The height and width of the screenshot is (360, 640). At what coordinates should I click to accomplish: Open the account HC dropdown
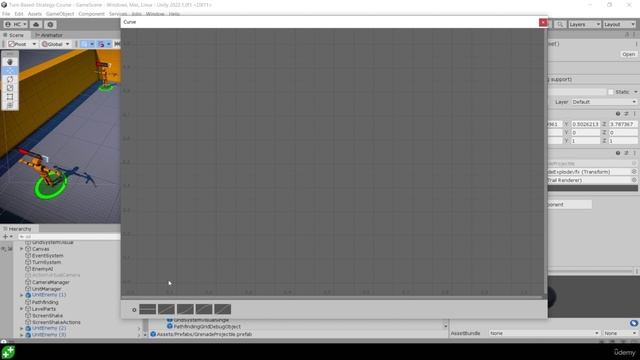coord(16,24)
